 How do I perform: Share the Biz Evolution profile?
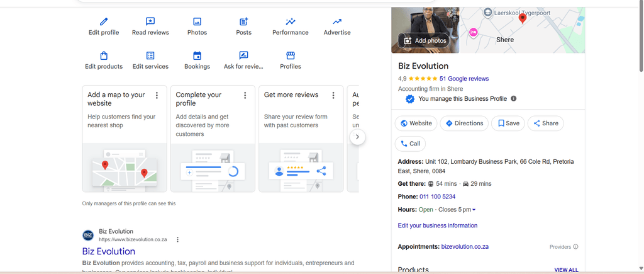pos(545,123)
